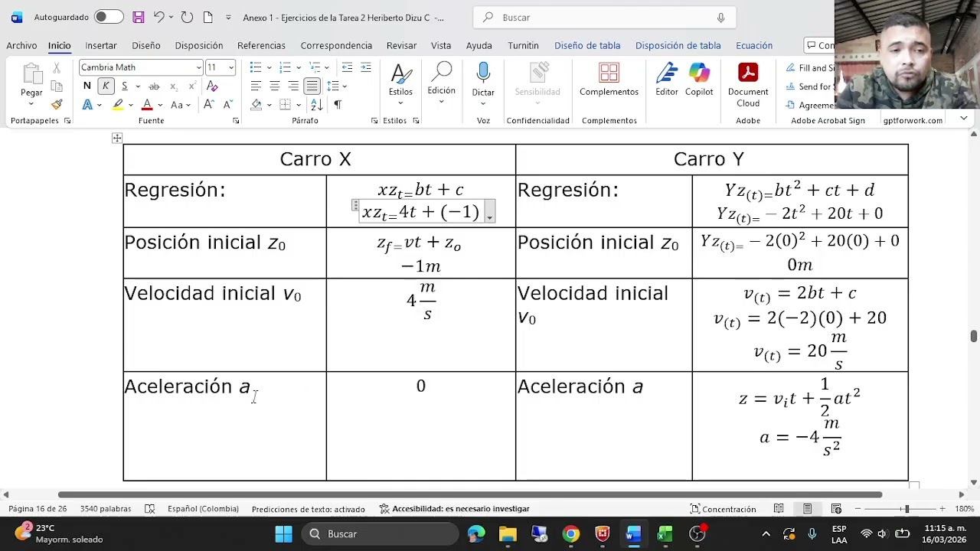Open the font name dropdown

coord(198,67)
